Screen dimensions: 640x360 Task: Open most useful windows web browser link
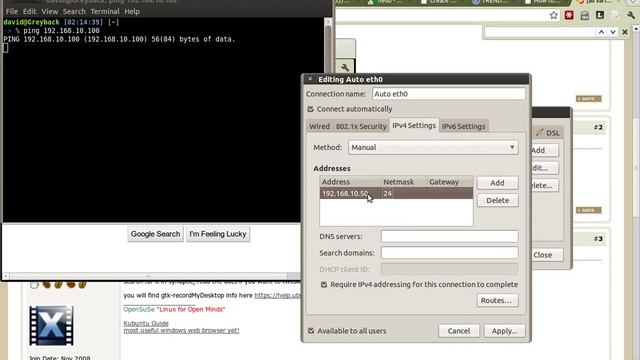(x=181, y=330)
